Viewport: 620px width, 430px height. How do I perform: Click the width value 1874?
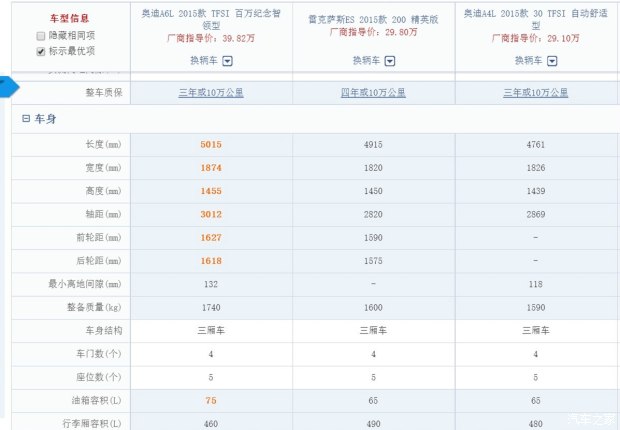[211, 168]
